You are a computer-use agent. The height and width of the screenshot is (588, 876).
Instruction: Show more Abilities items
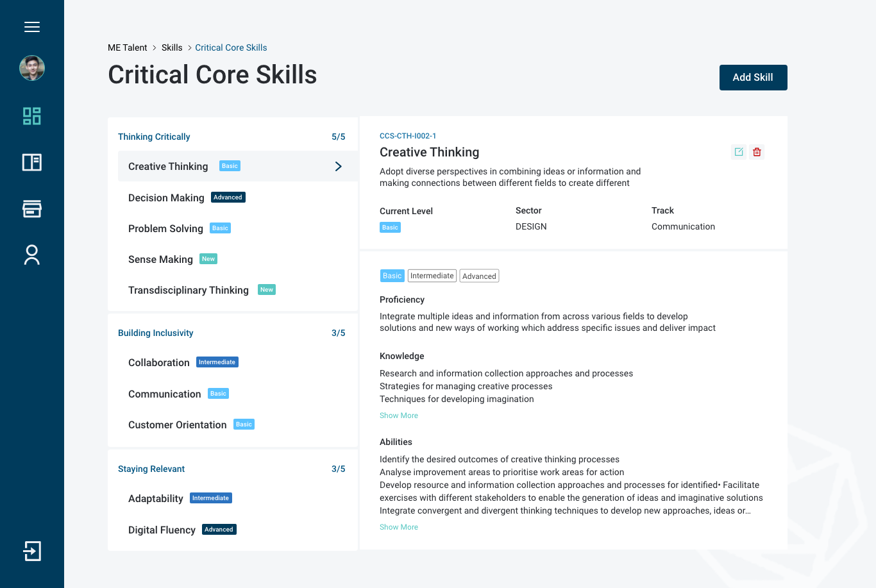point(399,527)
